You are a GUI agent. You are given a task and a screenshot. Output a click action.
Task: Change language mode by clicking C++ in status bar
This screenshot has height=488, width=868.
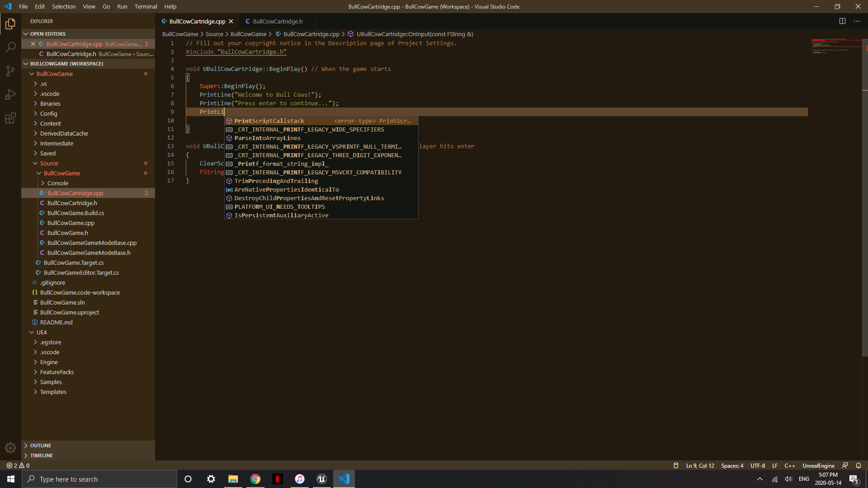(791, 465)
